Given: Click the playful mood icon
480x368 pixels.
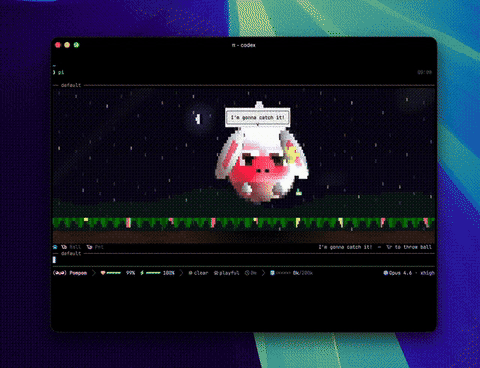Looking at the screenshot, I should (216, 273).
